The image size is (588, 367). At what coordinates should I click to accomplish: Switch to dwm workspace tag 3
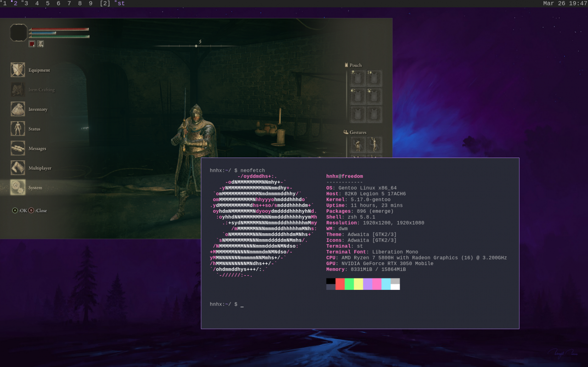pyautogui.click(x=26, y=4)
